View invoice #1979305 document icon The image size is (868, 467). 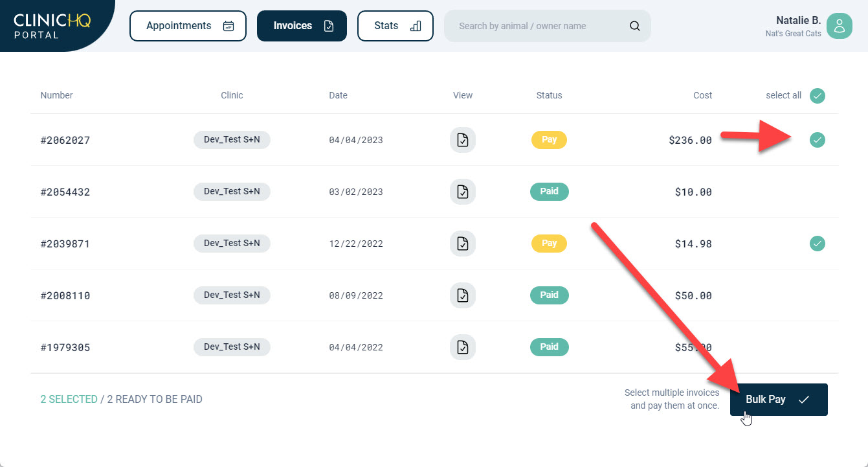pyautogui.click(x=462, y=347)
